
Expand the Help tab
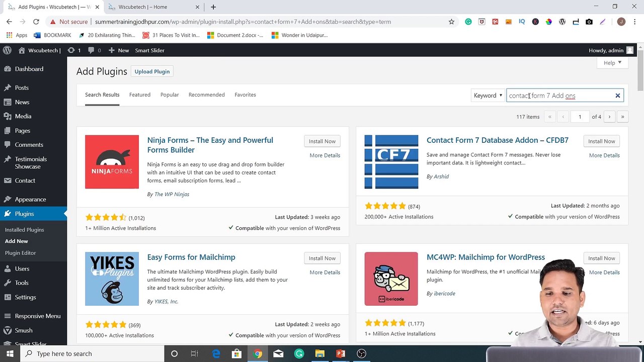click(x=612, y=63)
